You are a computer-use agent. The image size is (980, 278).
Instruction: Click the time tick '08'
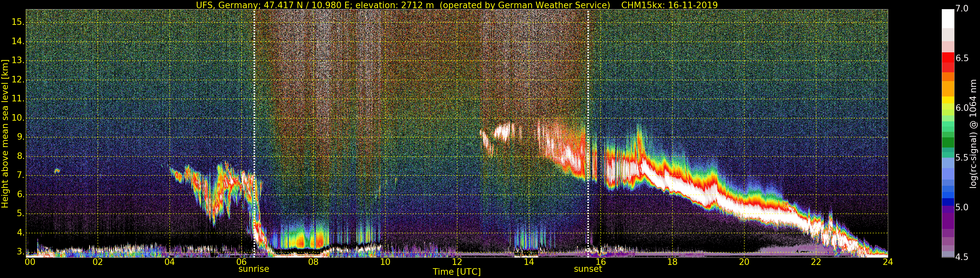point(313,262)
